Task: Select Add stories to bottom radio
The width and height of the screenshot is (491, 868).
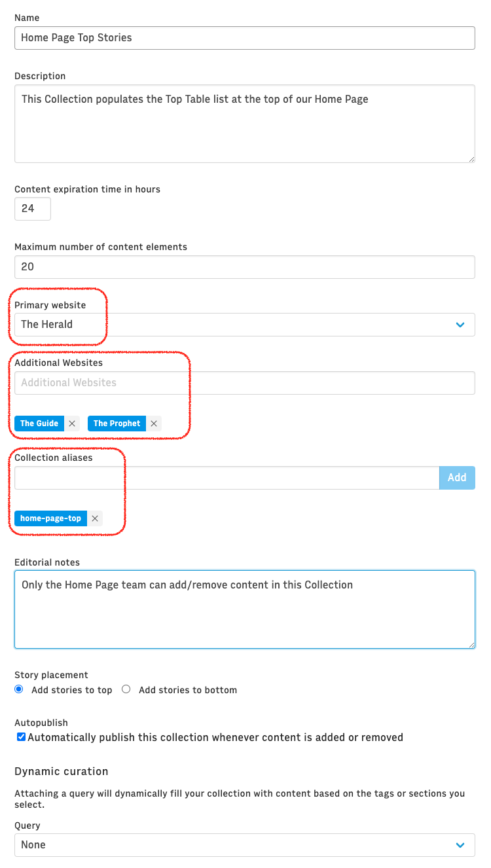Action: [126, 689]
